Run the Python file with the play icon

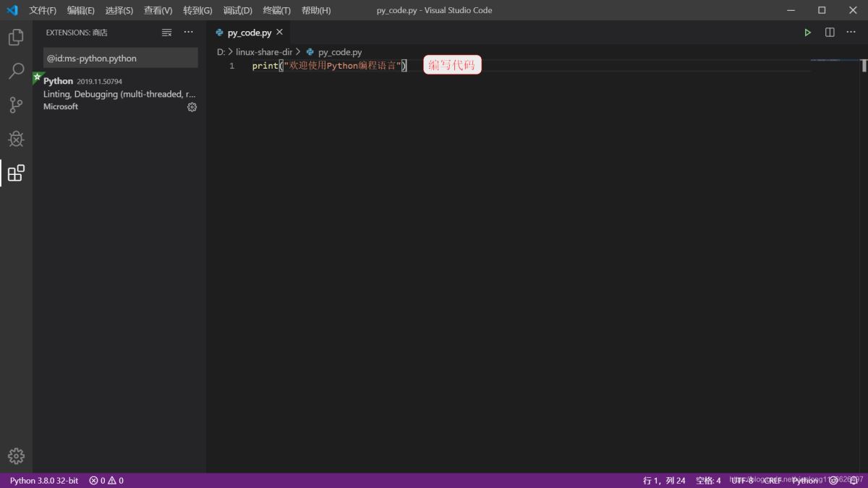807,32
